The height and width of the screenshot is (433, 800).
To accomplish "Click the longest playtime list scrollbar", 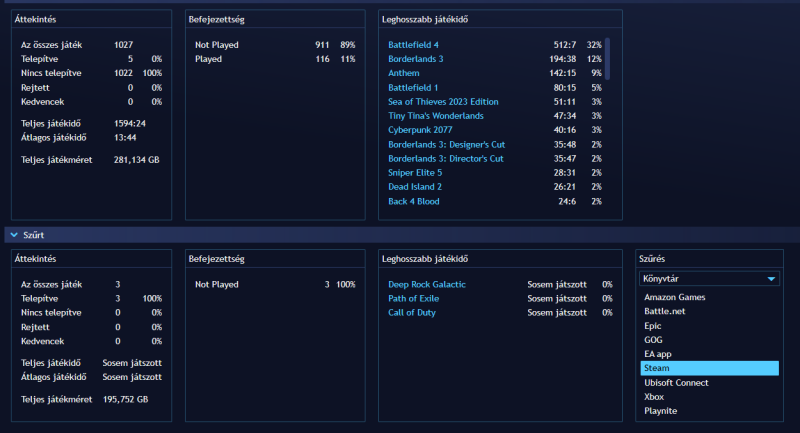I will pyautogui.click(x=607, y=59).
